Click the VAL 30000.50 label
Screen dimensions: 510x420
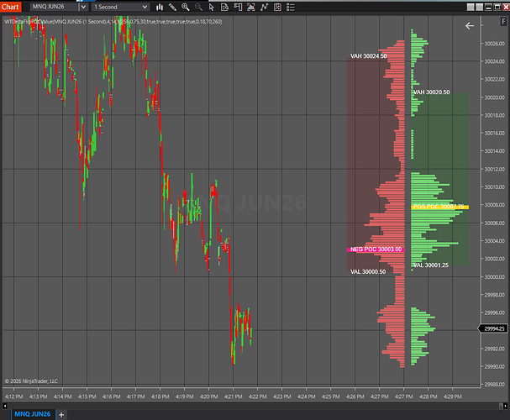pyautogui.click(x=368, y=272)
